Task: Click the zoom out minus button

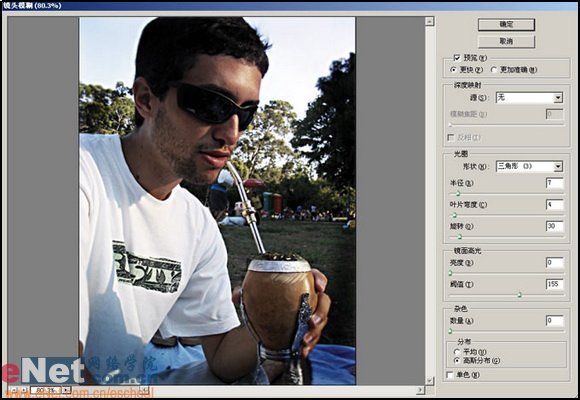Action: pos(13,390)
